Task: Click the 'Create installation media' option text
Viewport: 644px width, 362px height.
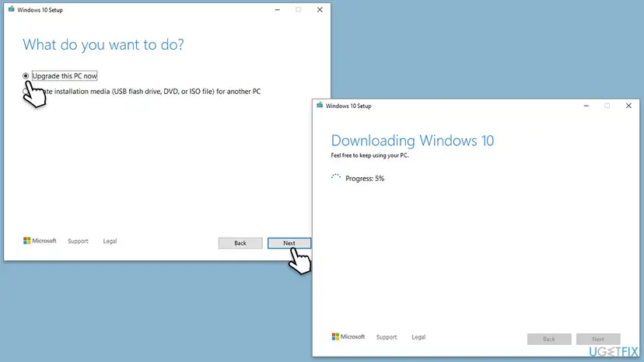Action: [152, 92]
